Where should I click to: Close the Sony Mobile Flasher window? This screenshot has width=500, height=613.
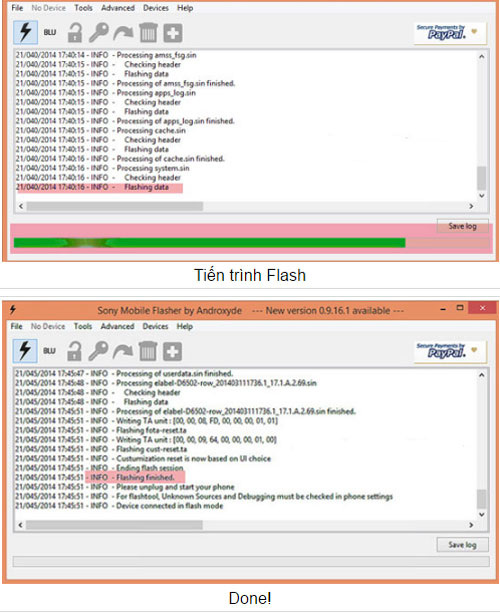(482, 308)
